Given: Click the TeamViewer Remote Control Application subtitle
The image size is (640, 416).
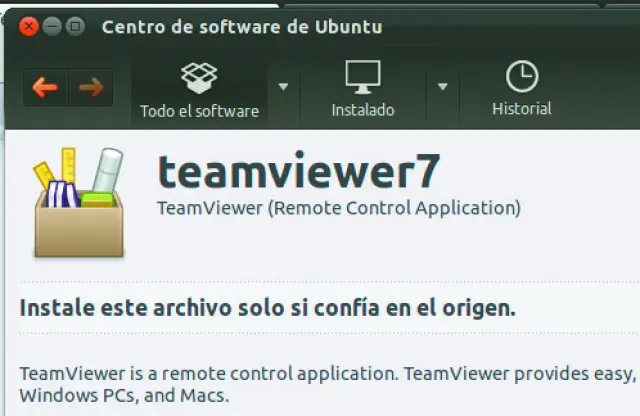Looking at the screenshot, I should [339, 208].
